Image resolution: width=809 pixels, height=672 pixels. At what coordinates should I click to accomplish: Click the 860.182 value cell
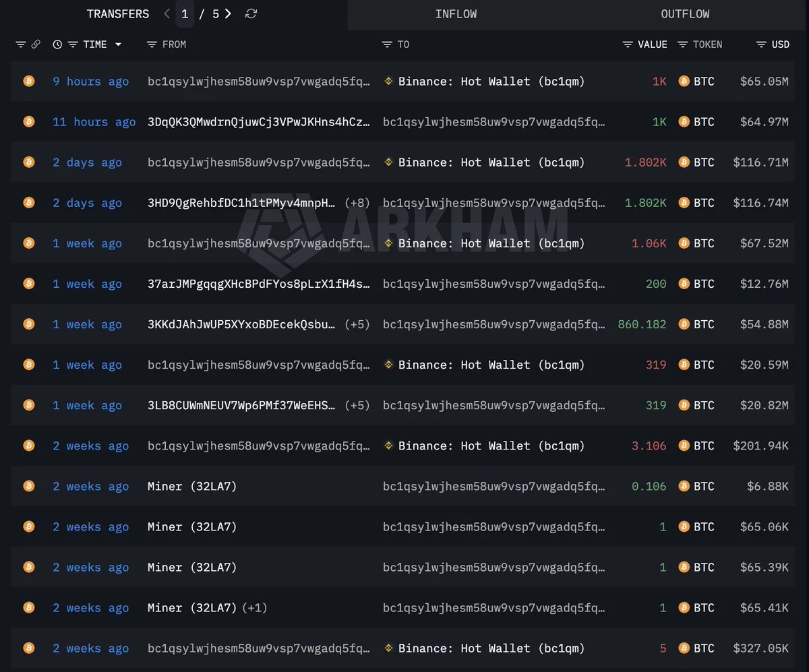click(x=642, y=324)
